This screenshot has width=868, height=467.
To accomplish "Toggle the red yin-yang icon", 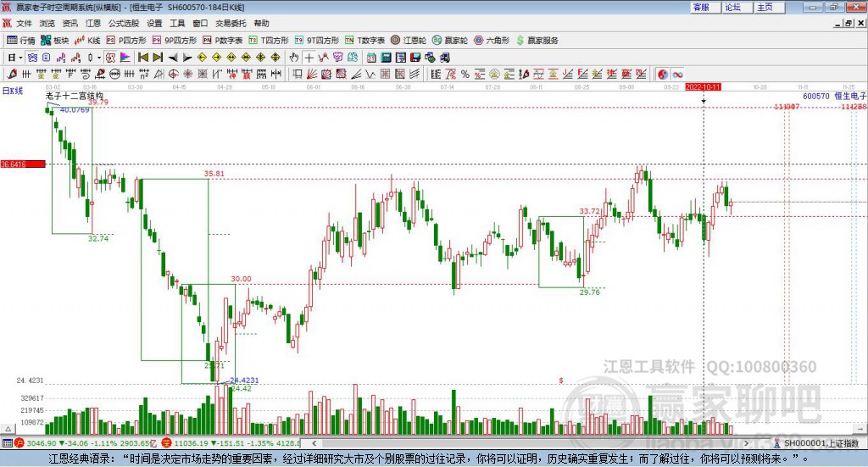I will (663, 74).
